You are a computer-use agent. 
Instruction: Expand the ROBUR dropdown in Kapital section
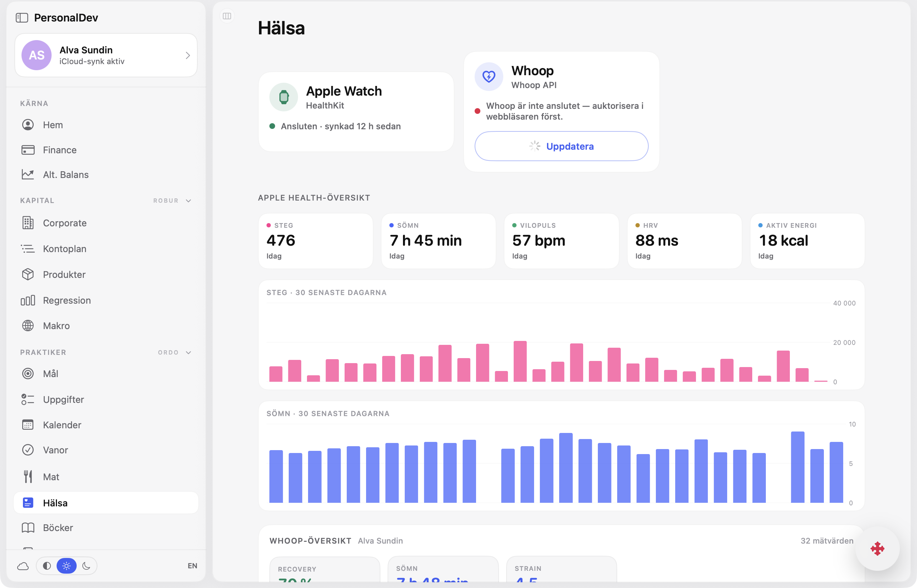click(172, 201)
